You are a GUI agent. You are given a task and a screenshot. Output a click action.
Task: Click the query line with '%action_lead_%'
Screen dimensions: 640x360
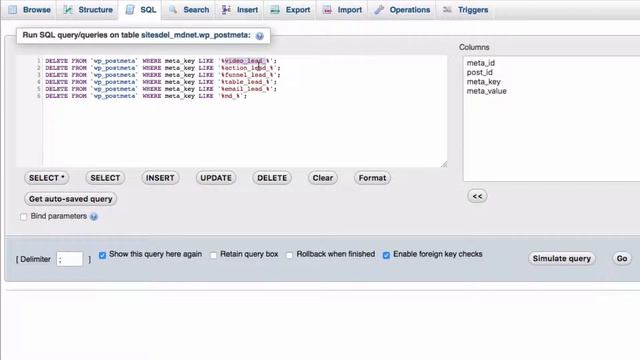(x=162, y=68)
